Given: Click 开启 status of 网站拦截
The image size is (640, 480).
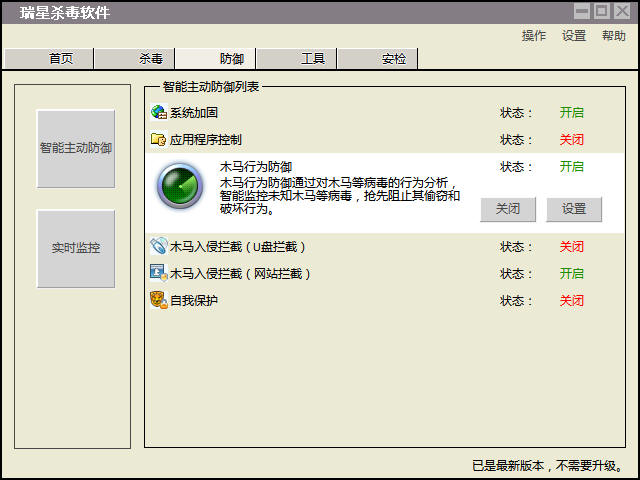Looking at the screenshot, I should click(571, 274).
